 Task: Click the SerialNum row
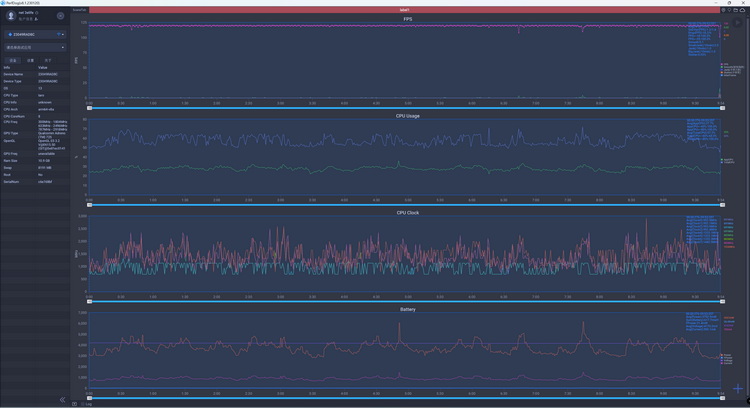(x=35, y=182)
